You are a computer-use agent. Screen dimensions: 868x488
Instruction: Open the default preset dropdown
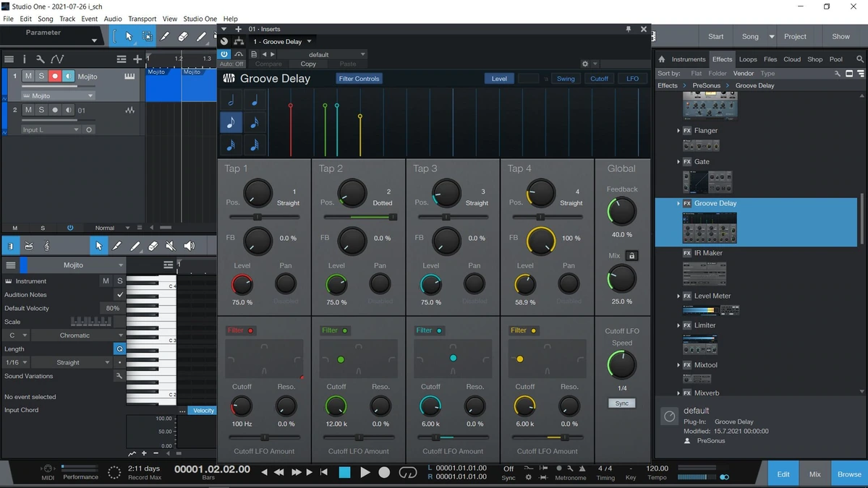click(323, 54)
